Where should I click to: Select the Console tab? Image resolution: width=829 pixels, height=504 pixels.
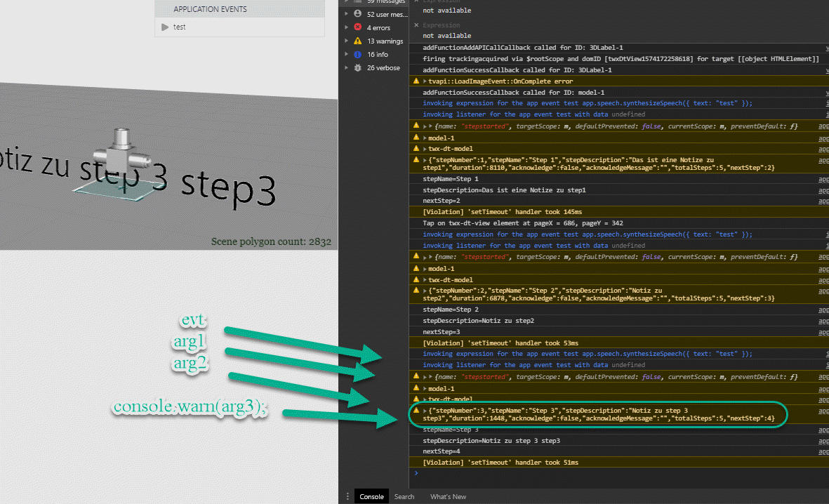[371, 496]
